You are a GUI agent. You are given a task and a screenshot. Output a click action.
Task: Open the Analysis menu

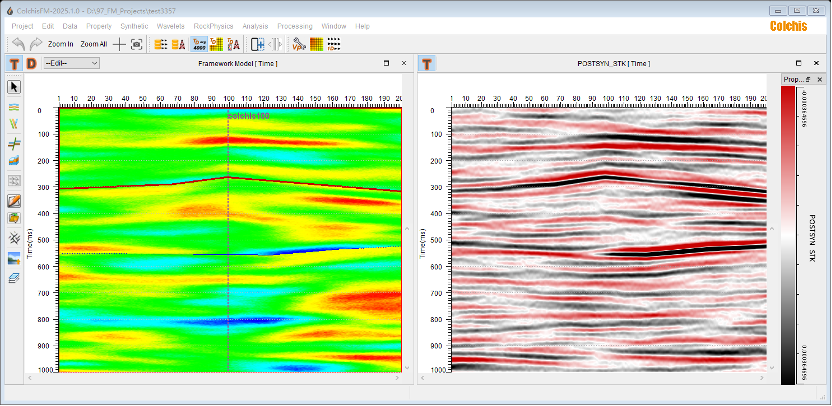tap(255, 26)
